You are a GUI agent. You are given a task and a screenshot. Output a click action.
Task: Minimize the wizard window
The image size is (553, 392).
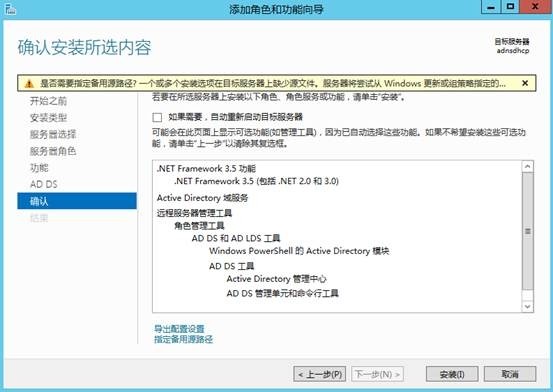coord(491,7)
